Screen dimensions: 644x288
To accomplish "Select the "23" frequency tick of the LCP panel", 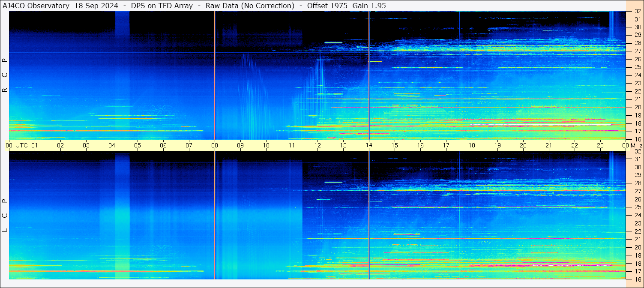I will (638, 223).
